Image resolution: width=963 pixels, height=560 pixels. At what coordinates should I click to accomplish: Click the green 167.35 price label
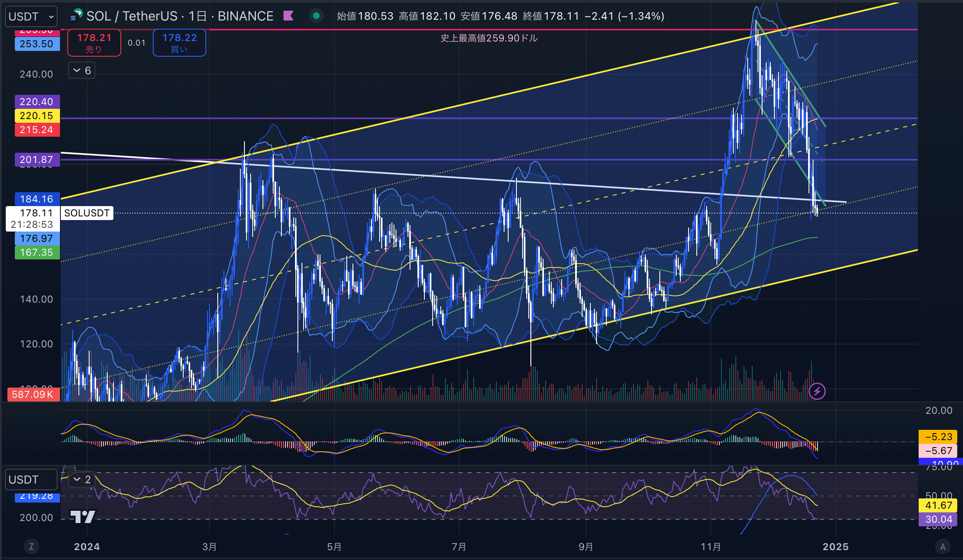[x=37, y=252]
